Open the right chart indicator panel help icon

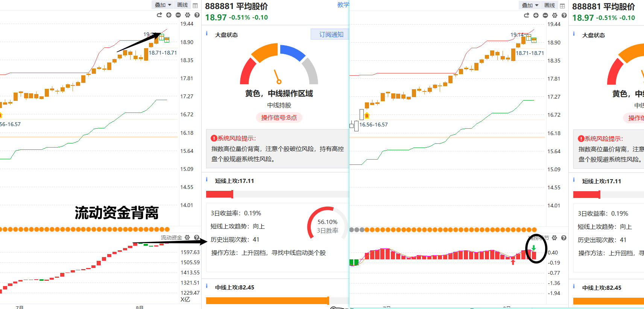[x=563, y=238]
